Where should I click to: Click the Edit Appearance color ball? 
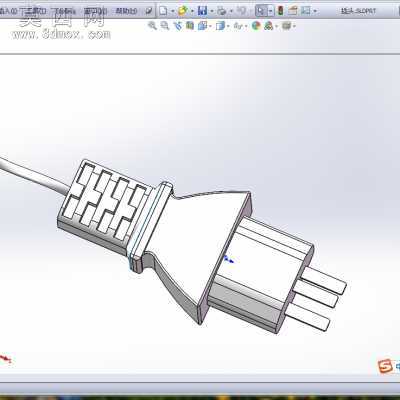coord(256,26)
